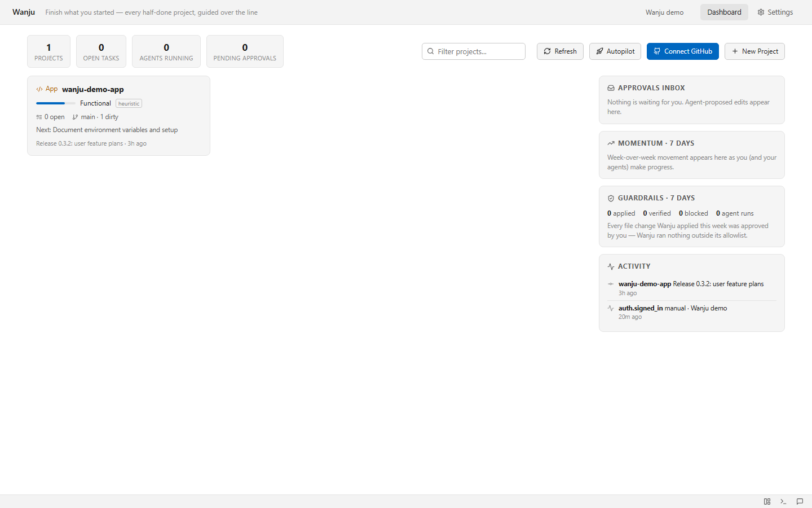Click the Open Tasks count tile
The width and height of the screenshot is (812, 508).
(x=101, y=51)
